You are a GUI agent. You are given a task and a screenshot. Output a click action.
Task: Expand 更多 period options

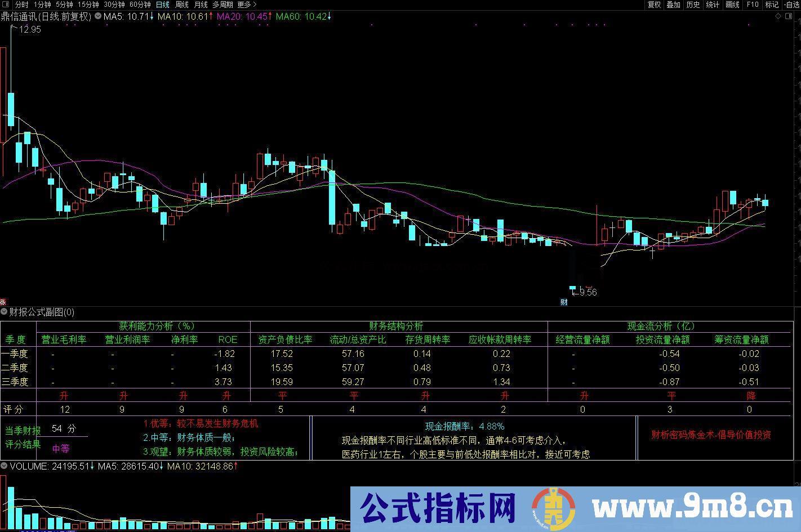coord(247,5)
